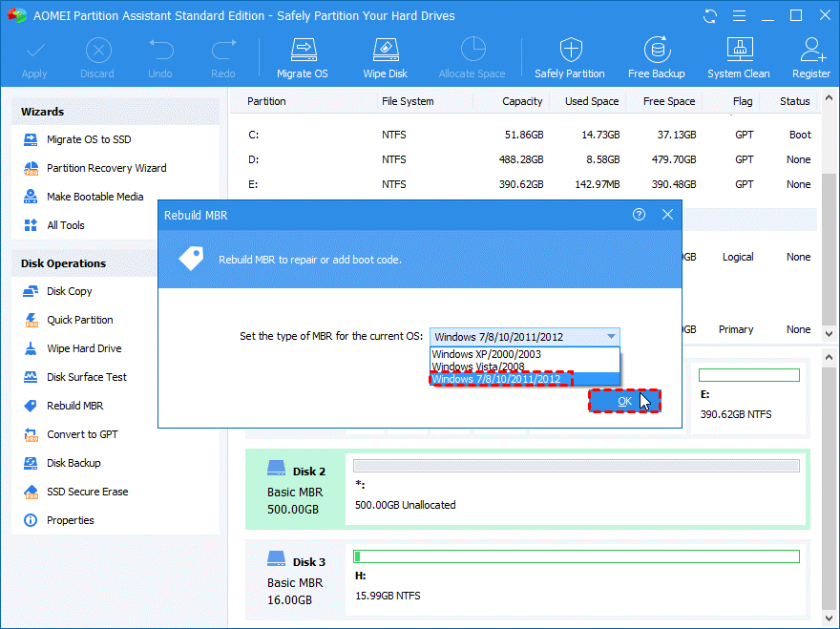Pick Windows 7/8/10/2011/2012 option
The image size is (840, 629).
tap(496, 379)
